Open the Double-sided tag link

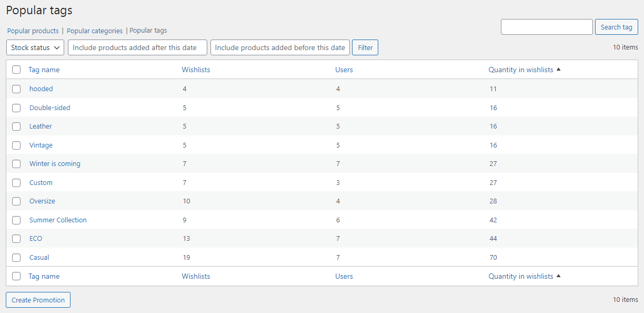pos(49,107)
